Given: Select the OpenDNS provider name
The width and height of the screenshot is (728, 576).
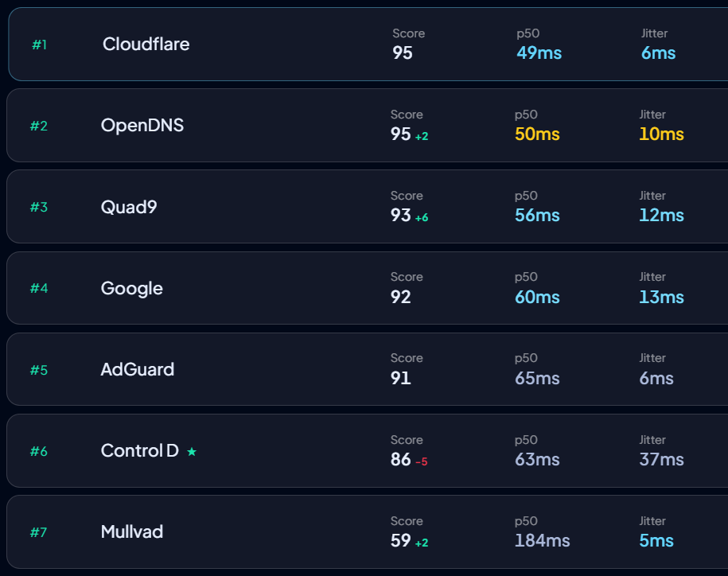Looking at the screenshot, I should (x=142, y=126).
